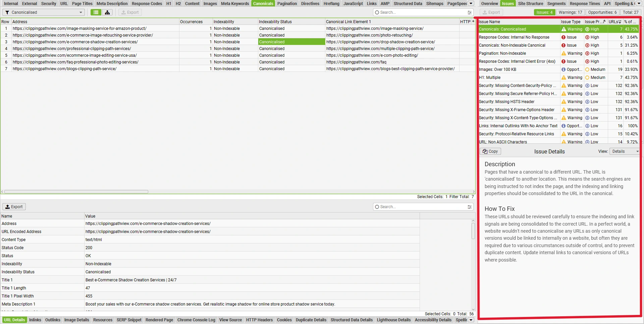Open the Inlinks bottom tab
The width and height of the screenshot is (644, 324).
pos(35,320)
